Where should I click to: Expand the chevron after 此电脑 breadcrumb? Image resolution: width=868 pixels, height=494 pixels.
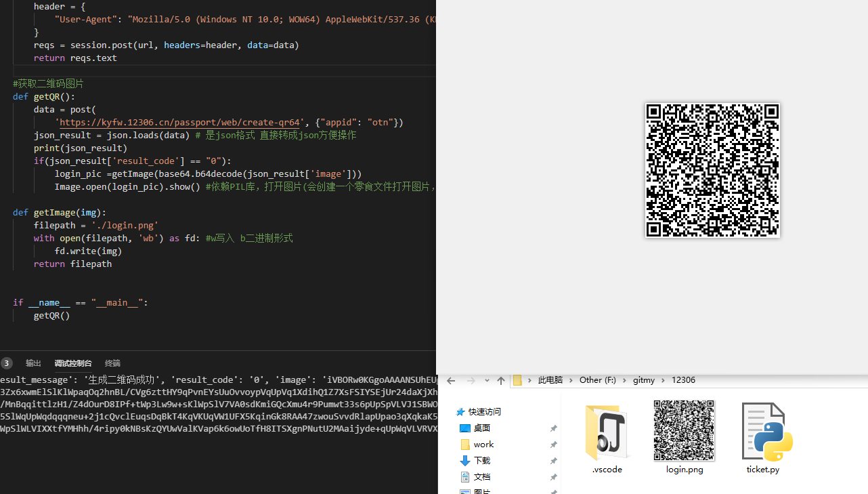coord(571,380)
